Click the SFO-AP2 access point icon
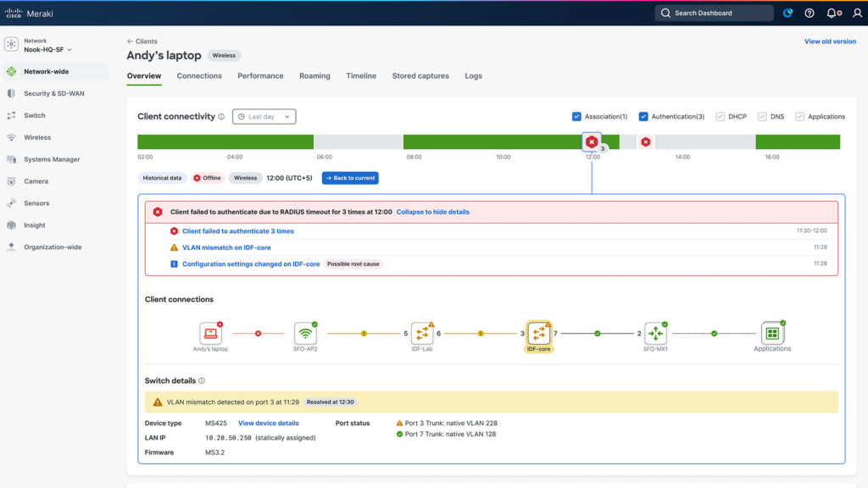 [x=306, y=334]
